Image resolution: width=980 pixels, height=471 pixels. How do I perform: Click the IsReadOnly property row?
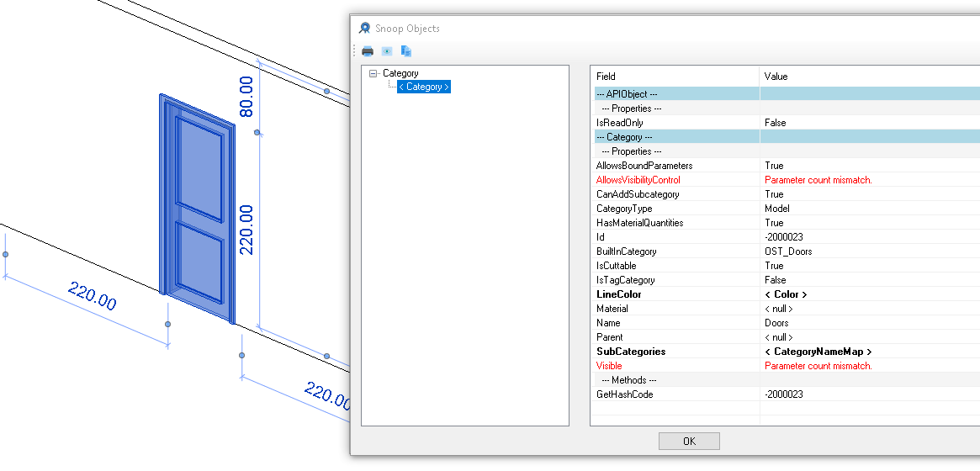[620, 123]
